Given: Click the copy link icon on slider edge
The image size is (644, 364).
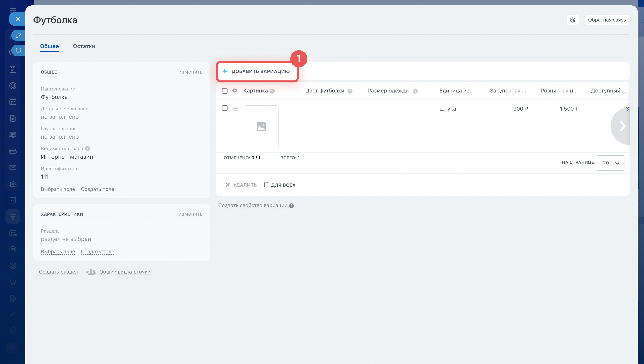Looking at the screenshot, I should coord(18,36).
